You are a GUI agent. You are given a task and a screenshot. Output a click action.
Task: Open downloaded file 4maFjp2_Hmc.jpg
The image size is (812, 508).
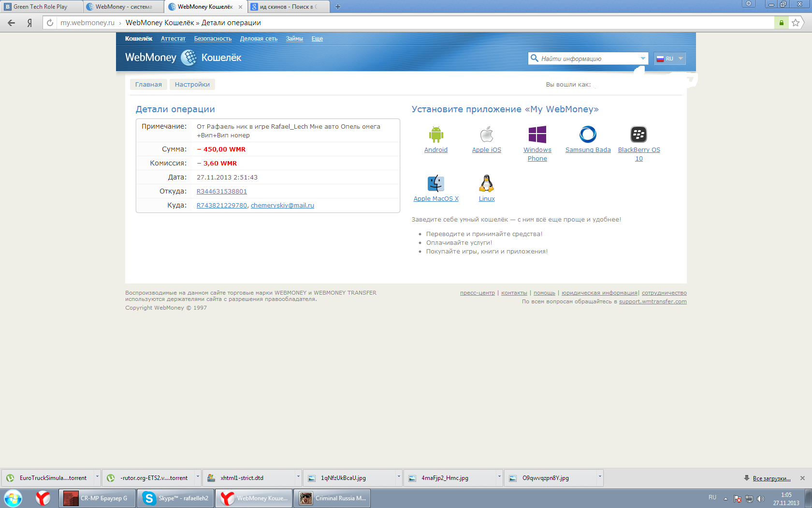tap(450, 478)
